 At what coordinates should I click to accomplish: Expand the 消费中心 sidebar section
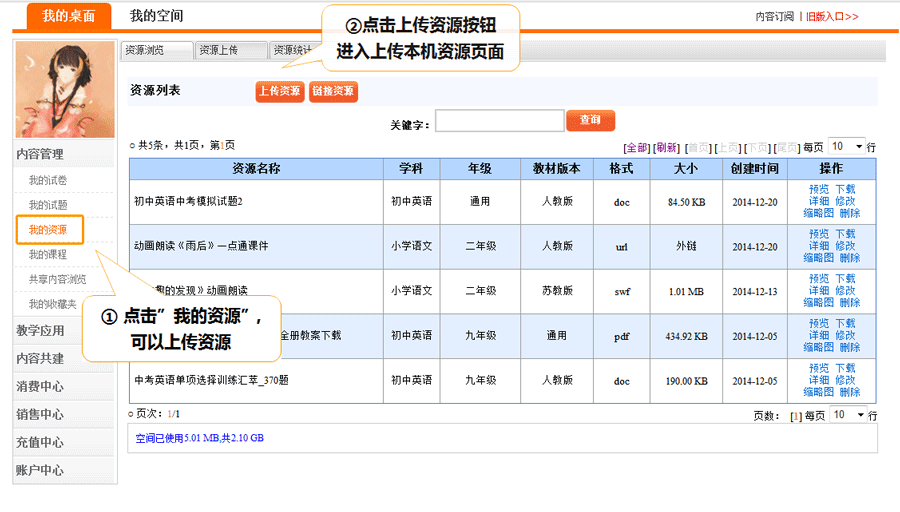pyautogui.click(x=41, y=386)
